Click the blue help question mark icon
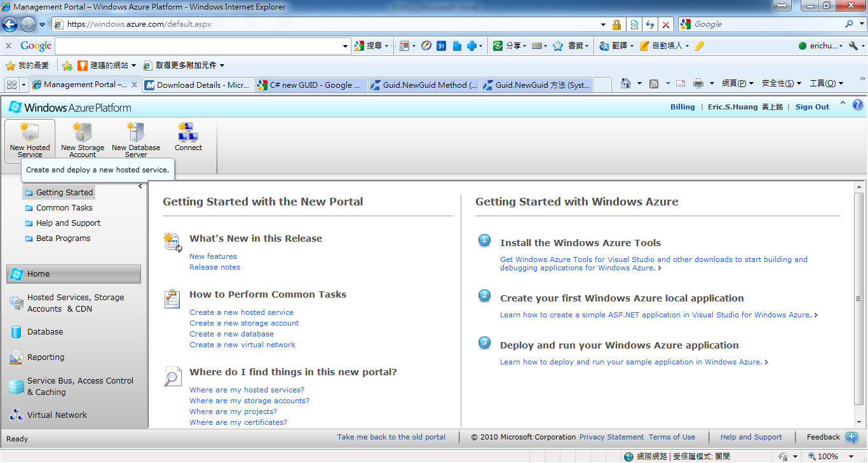Screen dimensions: 868x463 (858, 105)
